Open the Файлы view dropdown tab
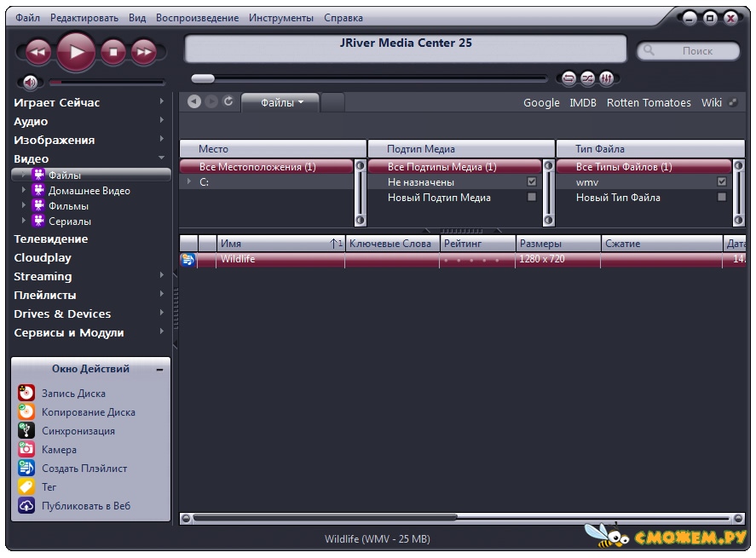This screenshot has height=558, width=756. click(280, 102)
